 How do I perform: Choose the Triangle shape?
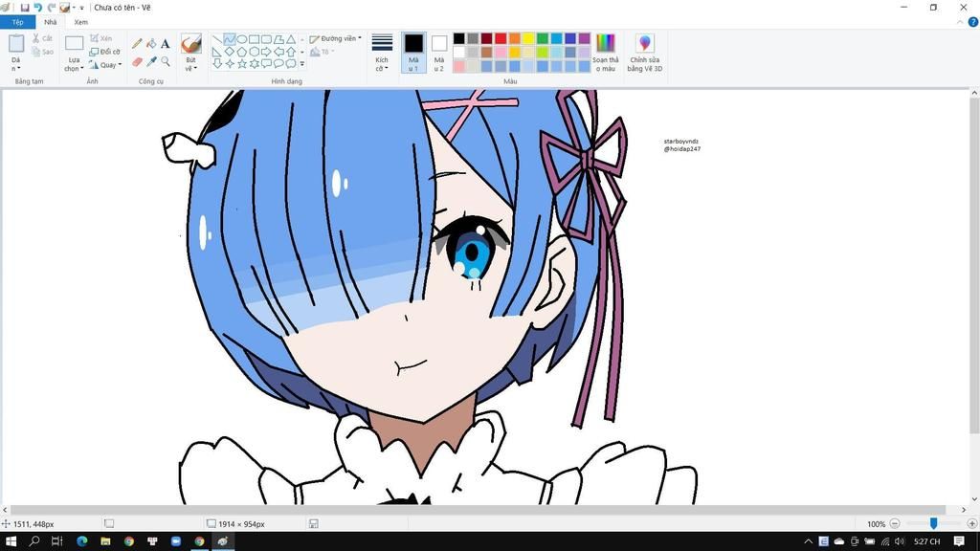(291, 39)
